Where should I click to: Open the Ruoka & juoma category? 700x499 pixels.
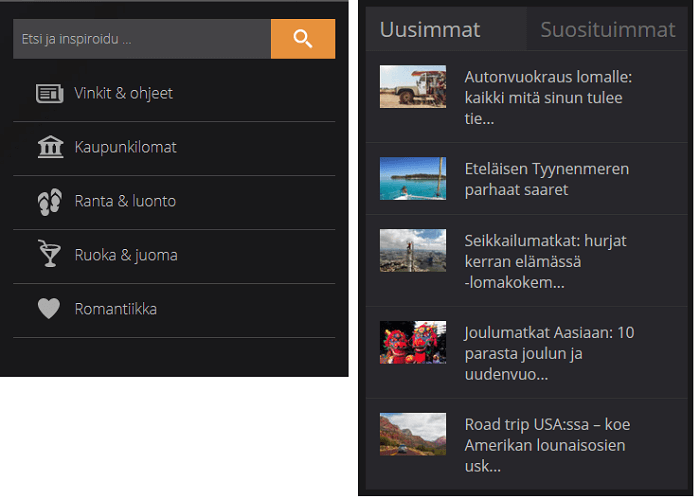pyautogui.click(x=126, y=255)
